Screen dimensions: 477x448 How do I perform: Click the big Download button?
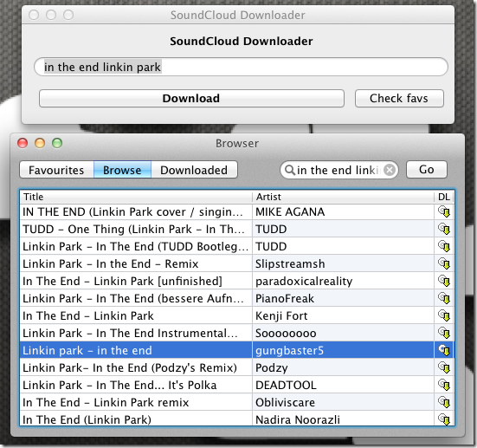(191, 99)
